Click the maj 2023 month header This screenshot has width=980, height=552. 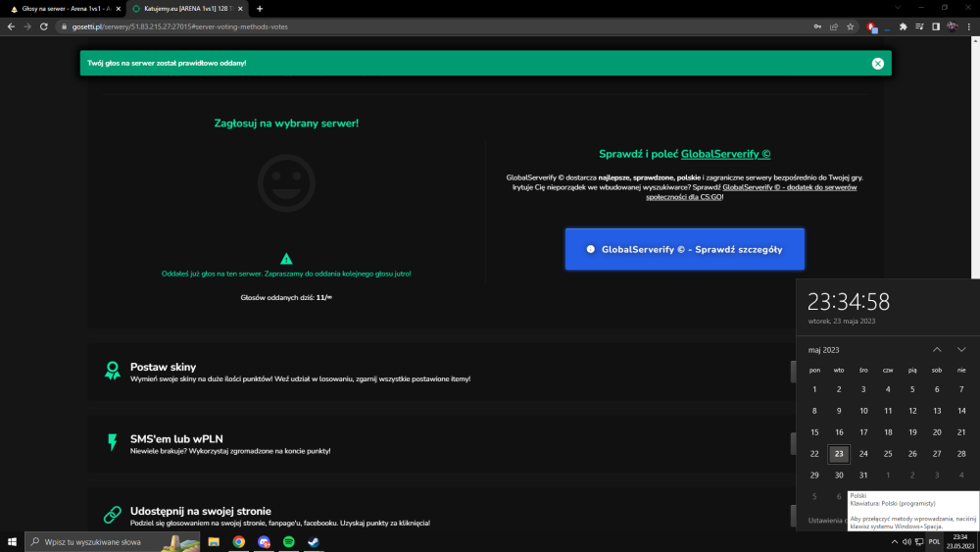pyautogui.click(x=823, y=350)
